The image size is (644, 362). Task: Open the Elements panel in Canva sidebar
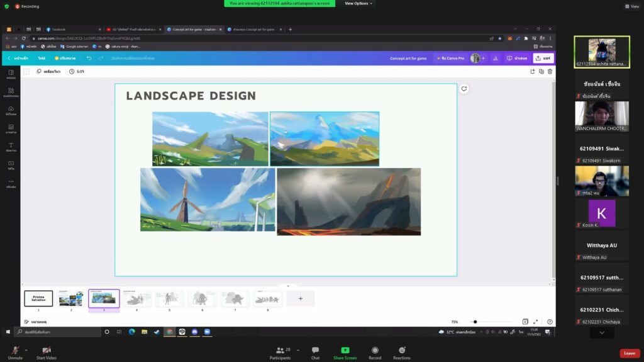[11, 92]
